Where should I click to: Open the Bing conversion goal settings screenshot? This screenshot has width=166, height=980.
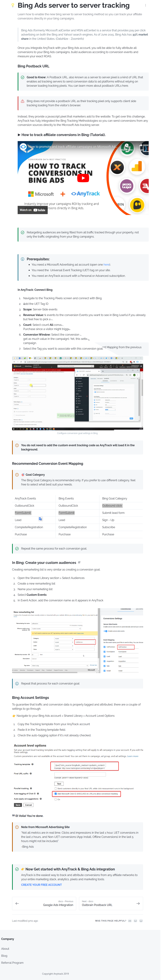click(77, 393)
